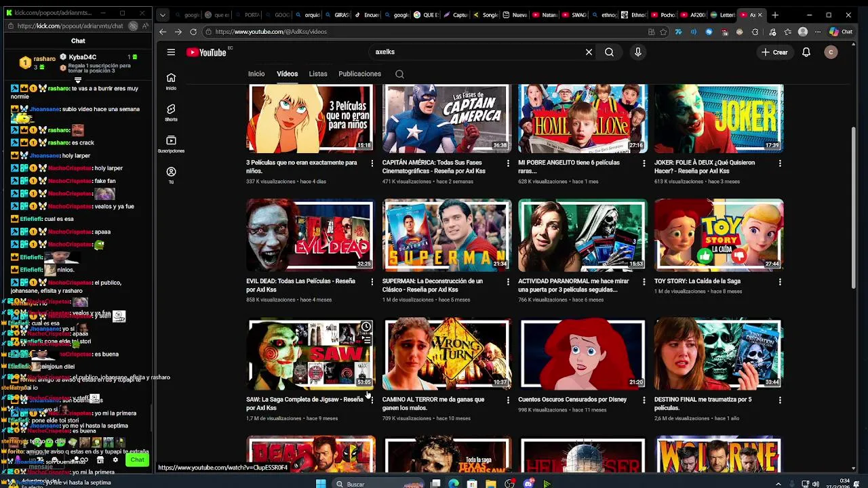Image resolution: width=868 pixels, height=488 pixels.
Task: Open the account avatar menu in YouTube
Action: [831, 52]
